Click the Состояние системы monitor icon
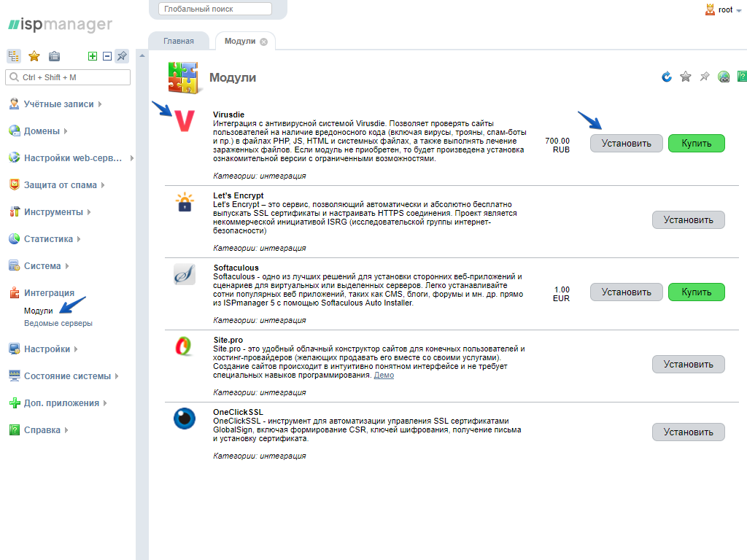Screen dimensions: 747x560 click(x=15, y=376)
